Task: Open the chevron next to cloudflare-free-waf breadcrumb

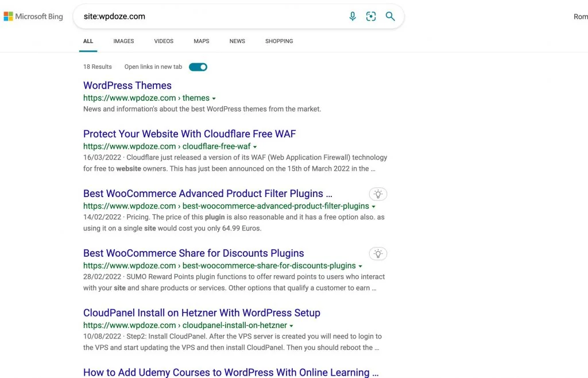Action: (255, 146)
